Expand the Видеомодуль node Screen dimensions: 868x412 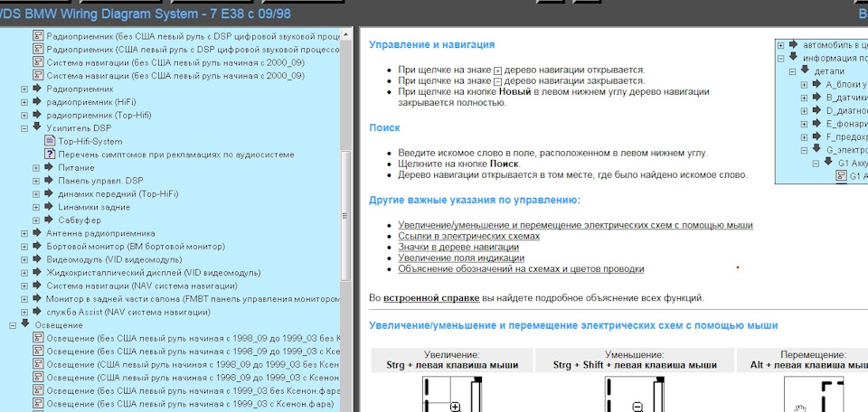click(24, 260)
